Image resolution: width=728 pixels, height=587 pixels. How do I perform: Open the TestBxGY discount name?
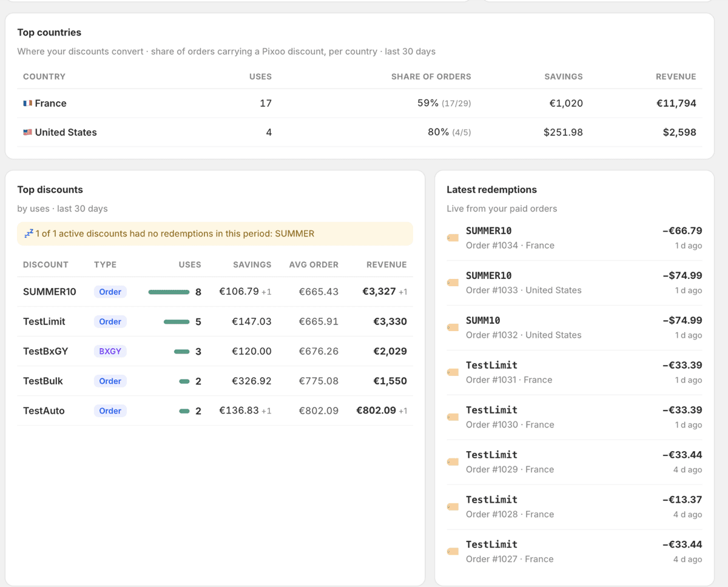pyautogui.click(x=45, y=351)
